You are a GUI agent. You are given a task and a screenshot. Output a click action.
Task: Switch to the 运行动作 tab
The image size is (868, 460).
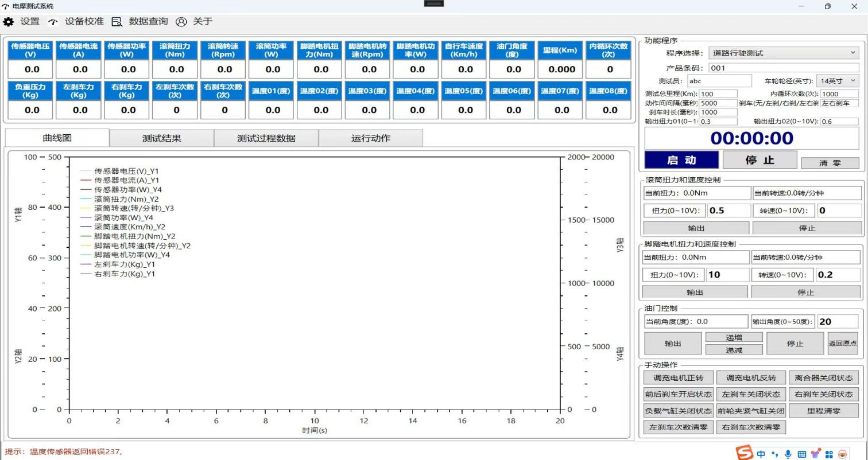[370, 138]
